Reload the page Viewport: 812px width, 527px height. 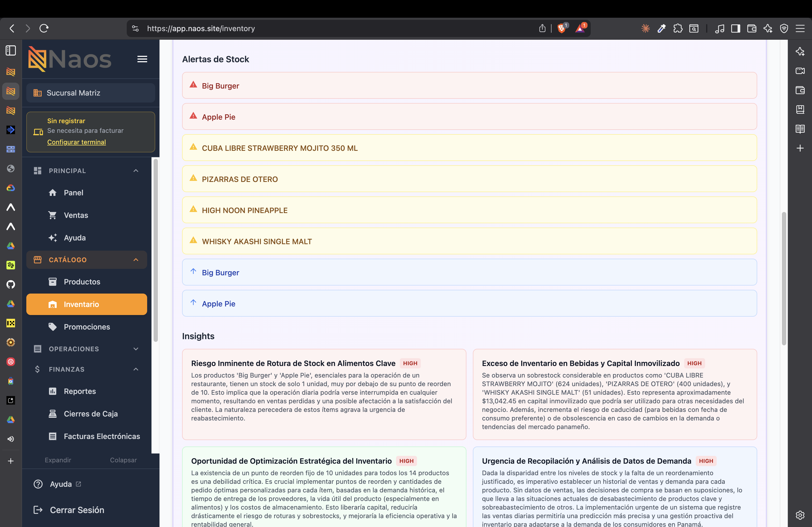click(x=44, y=28)
